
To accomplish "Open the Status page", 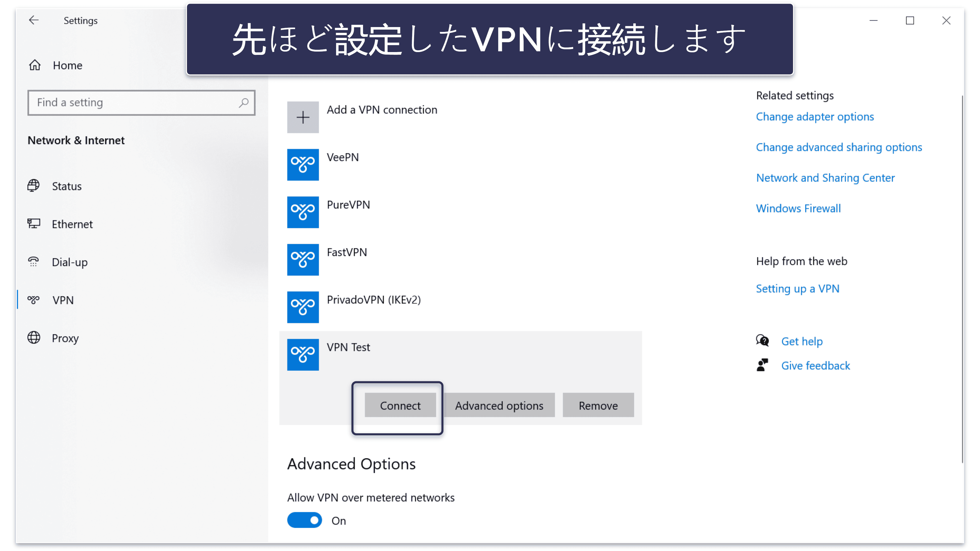I will (x=67, y=186).
